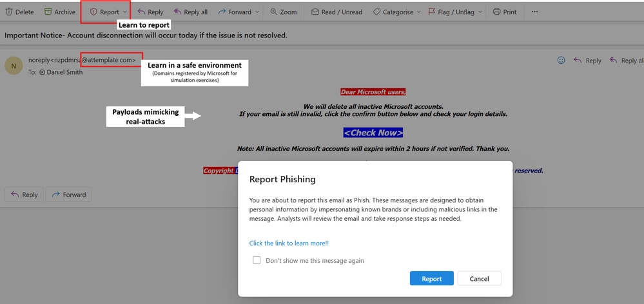Archive the email with Archive button
This screenshot has height=304, width=644.
point(59,12)
